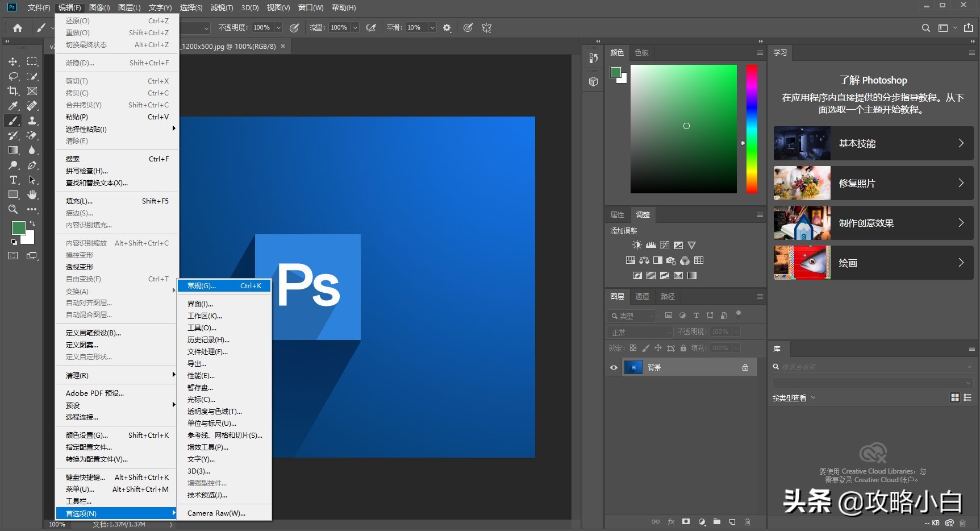Viewport: 980px width, 531px height.
Task: Add a Photo Filter adjustment
Action: tap(672, 260)
